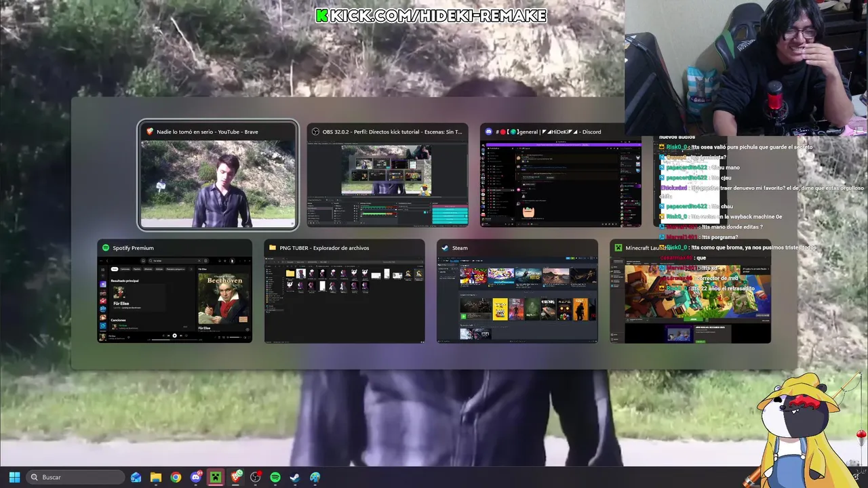Open Outlook mail from the taskbar
Image resolution: width=868 pixels, height=488 pixels.
click(x=136, y=477)
